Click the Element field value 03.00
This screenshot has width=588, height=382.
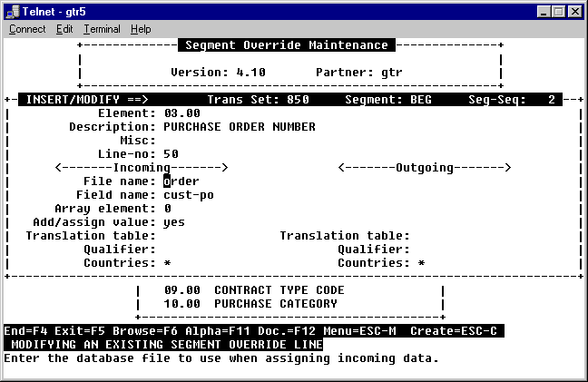pyautogui.click(x=181, y=113)
